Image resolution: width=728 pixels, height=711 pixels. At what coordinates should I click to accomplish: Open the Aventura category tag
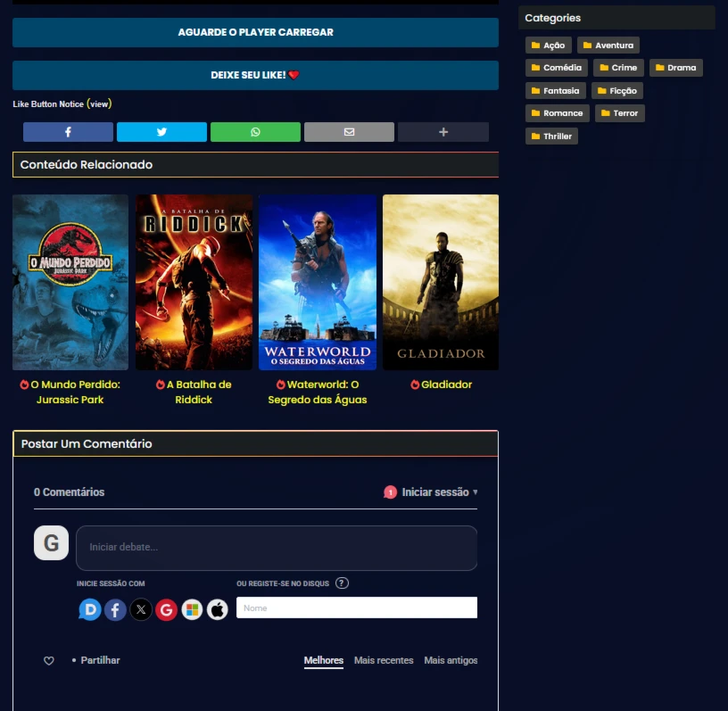coord(608,45)
